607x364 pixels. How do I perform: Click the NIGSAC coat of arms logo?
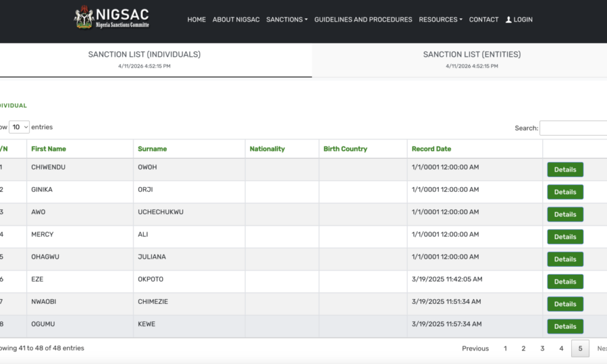click(83, 18)
